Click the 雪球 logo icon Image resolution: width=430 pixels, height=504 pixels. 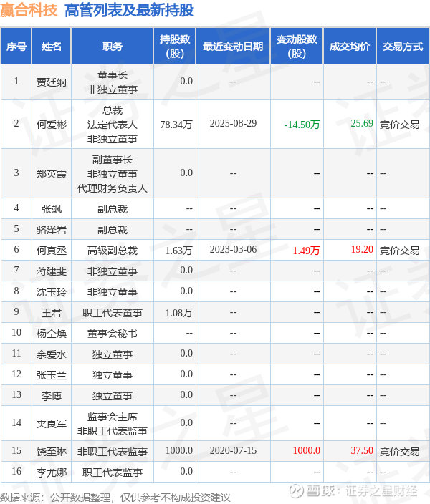coord(296,491)
